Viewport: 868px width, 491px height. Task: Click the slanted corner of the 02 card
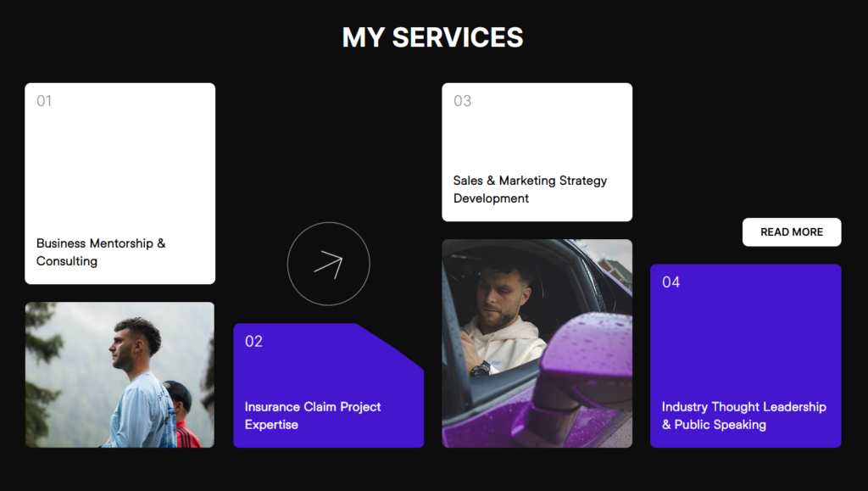(391, 346)
